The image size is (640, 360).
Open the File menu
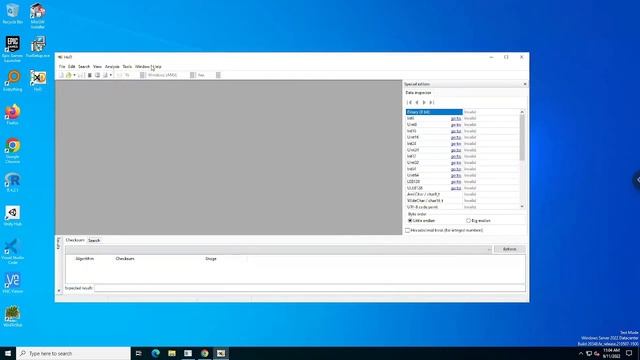[62, 67]
